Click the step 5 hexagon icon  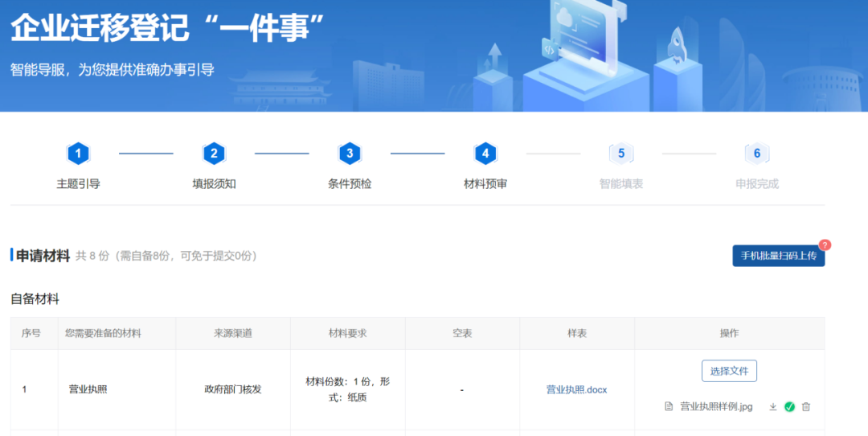click(621, 153)
